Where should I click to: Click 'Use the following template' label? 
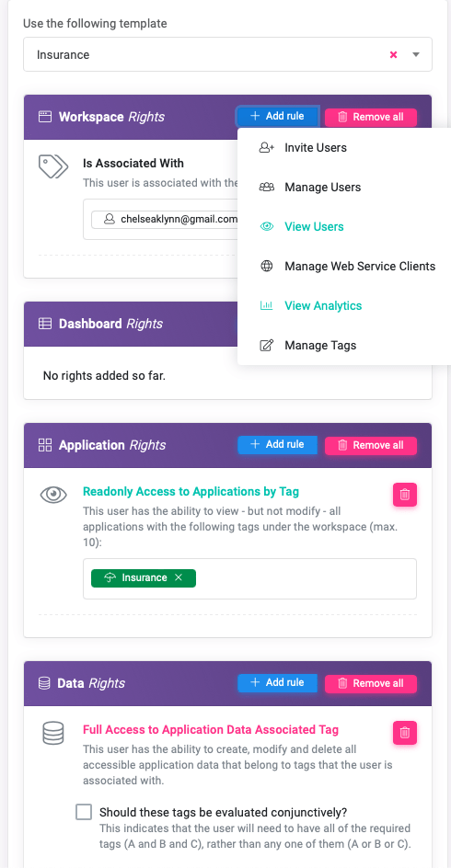coord(95,24)
